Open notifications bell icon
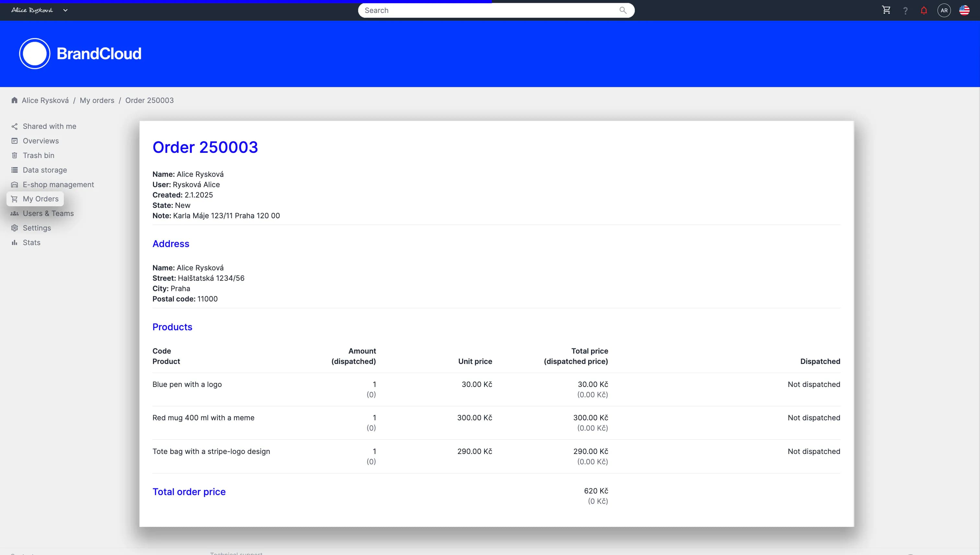980x555 pixels. [x=924, y=11]
